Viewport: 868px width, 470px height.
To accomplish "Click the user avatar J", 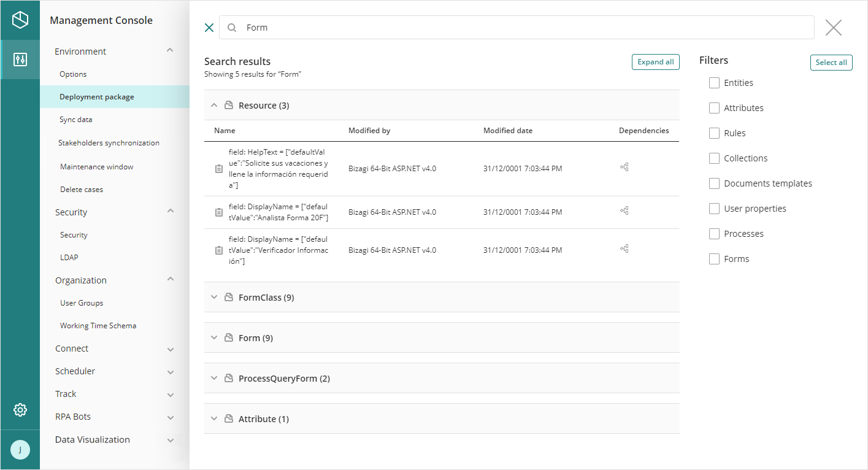I will pyautogui.click(x=20, y=450).
